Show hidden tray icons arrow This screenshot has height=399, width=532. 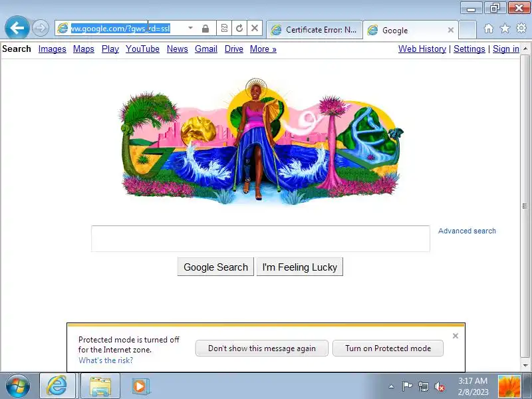tap(391, 386)
